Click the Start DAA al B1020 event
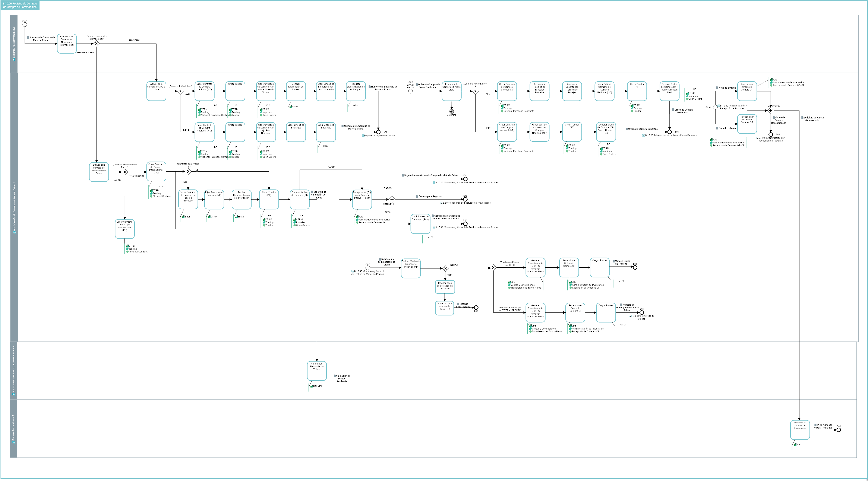 coord(410,91)
